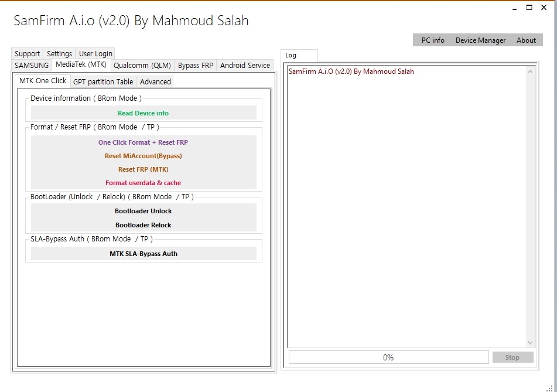Click Read Device info button
This screenshot has width=557, height=392.
pos(143,113)
